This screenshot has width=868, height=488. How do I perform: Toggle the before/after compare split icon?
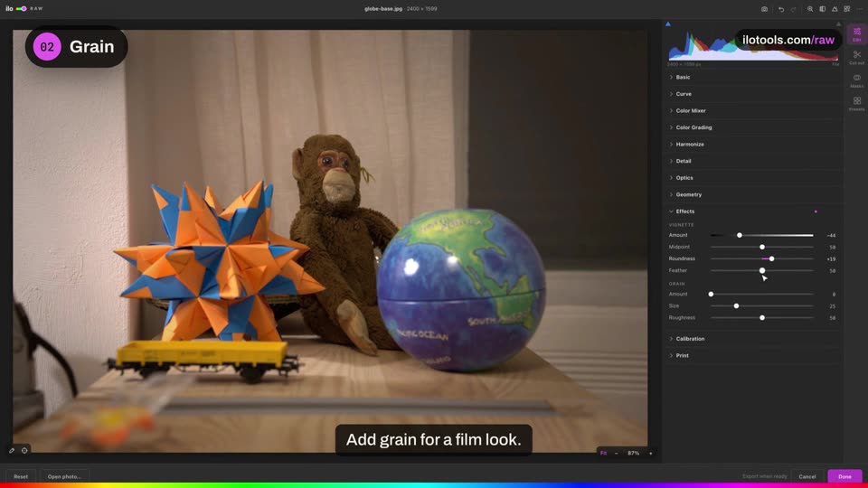[823, 9]
